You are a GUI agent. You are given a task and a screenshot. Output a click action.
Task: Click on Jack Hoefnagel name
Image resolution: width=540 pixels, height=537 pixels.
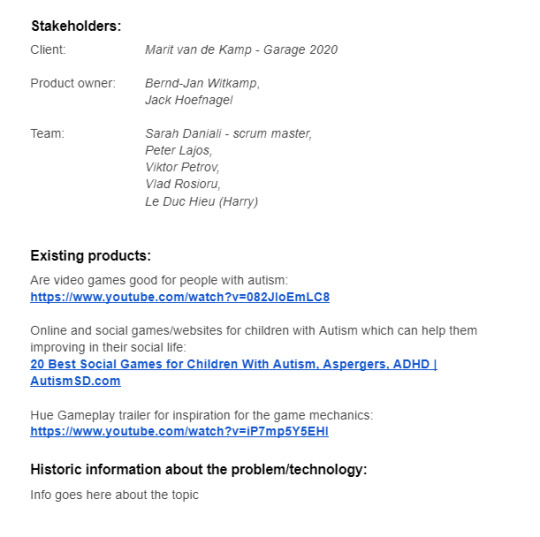(x=189, y=100)
